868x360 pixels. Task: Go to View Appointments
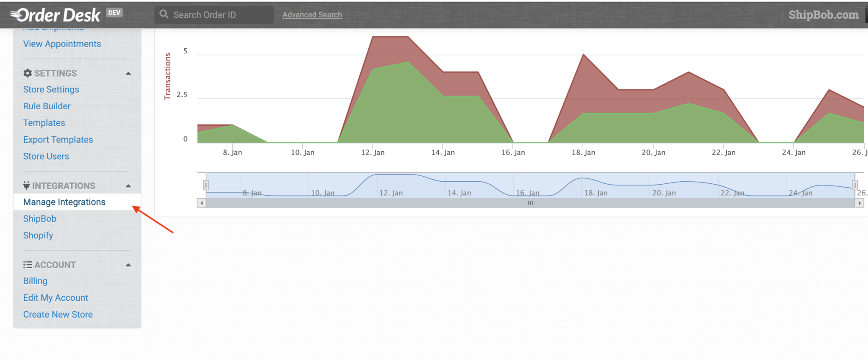coord(62,44)
